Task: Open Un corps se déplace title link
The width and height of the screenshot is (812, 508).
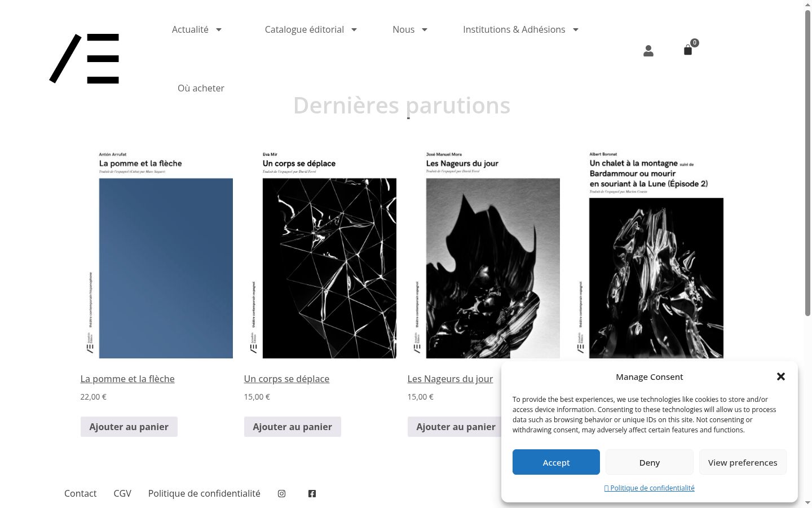Action: 286,379
